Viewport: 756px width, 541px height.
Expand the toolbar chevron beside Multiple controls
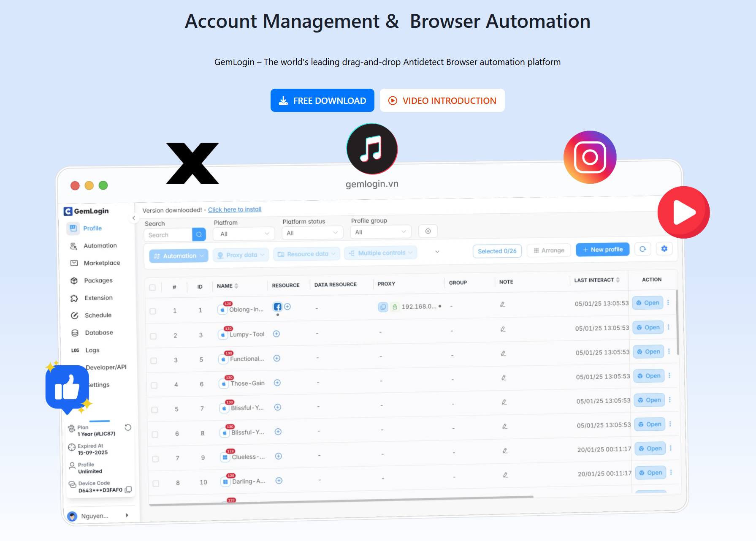(x=437, y=252)
